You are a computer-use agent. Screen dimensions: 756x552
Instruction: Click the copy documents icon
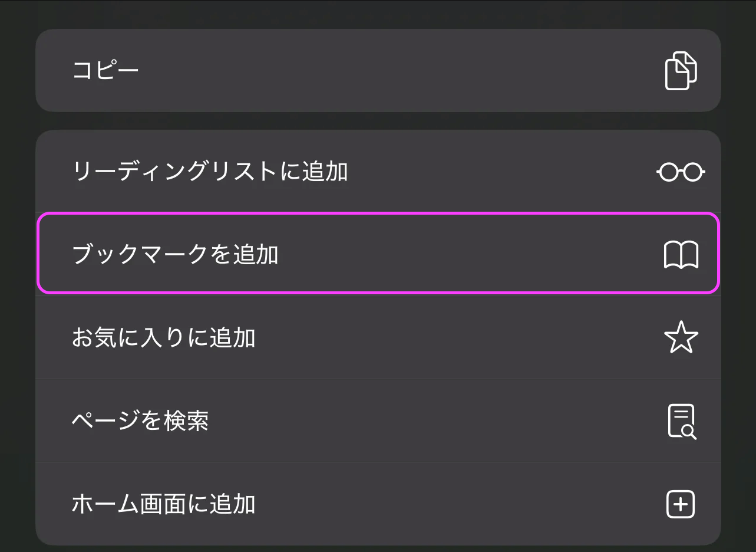681,71
